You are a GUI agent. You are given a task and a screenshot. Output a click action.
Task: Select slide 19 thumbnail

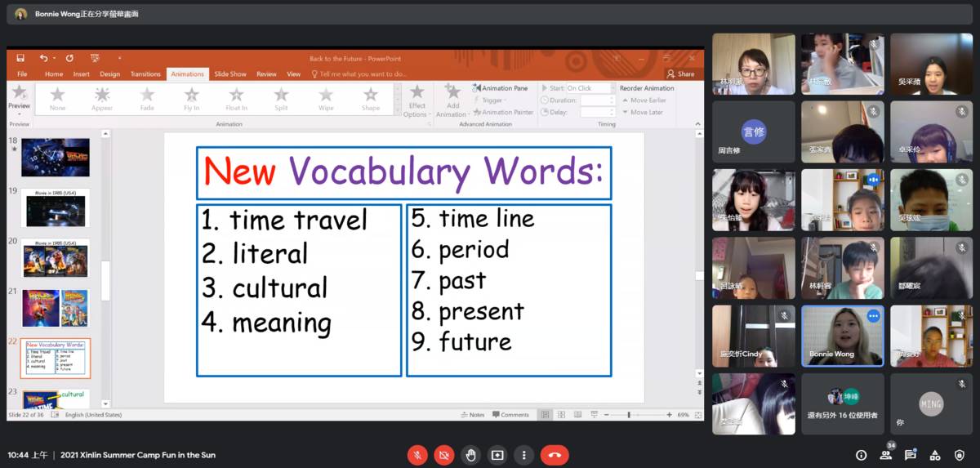click(x=56, y=208)
